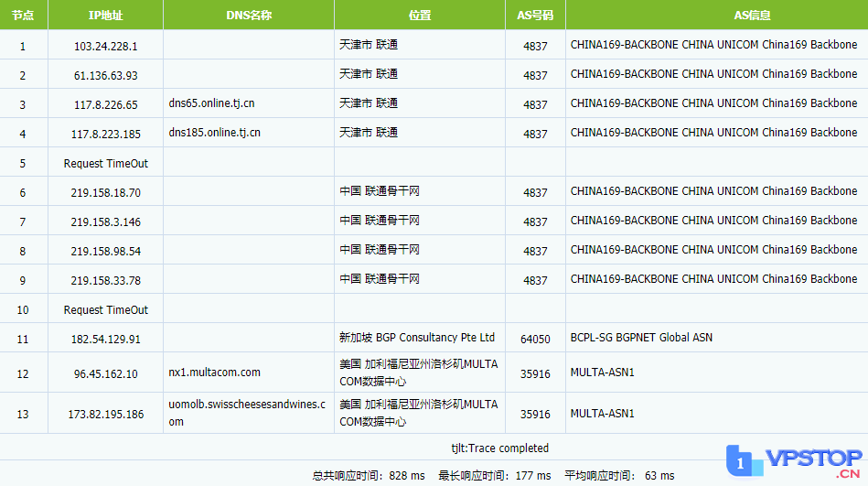Click 天津市 联通 location in node 1 row
The image size is (868, 486).
point(368,45)
